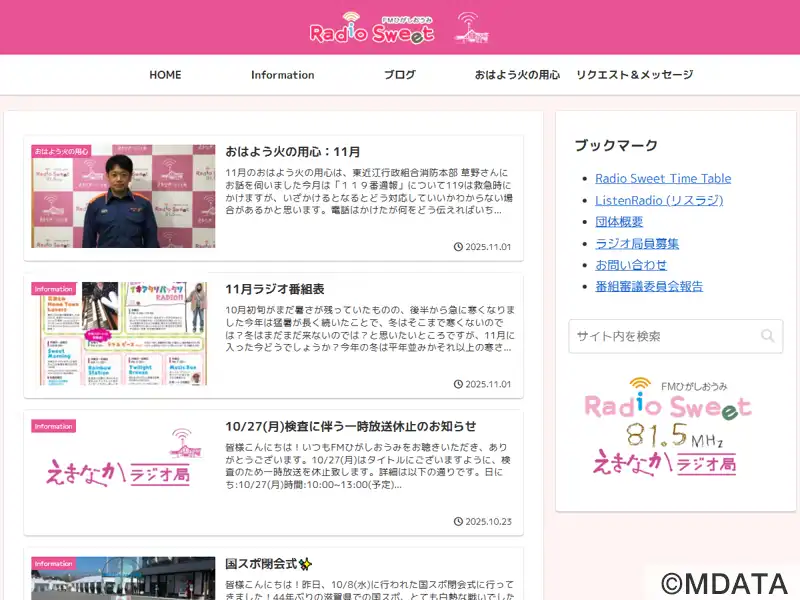Viewport: 800px width, 600px height.
Task: Click the お問い合わせ link
Action: [x=630, y=265]
